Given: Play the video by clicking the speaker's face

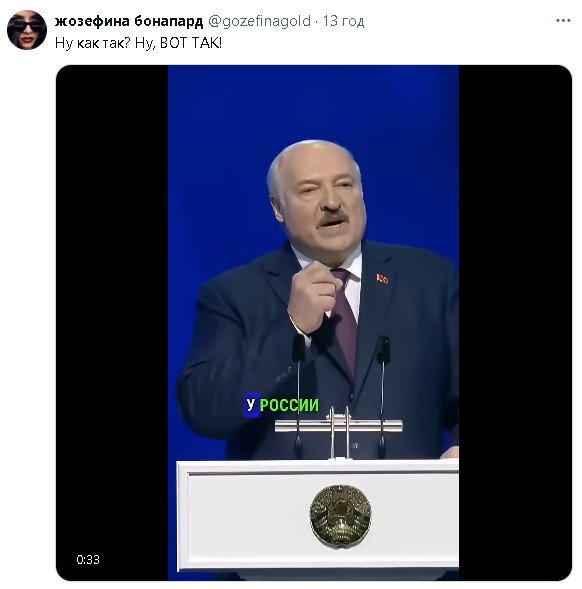Looking at the screenshot, I should [x=317, y=197].
